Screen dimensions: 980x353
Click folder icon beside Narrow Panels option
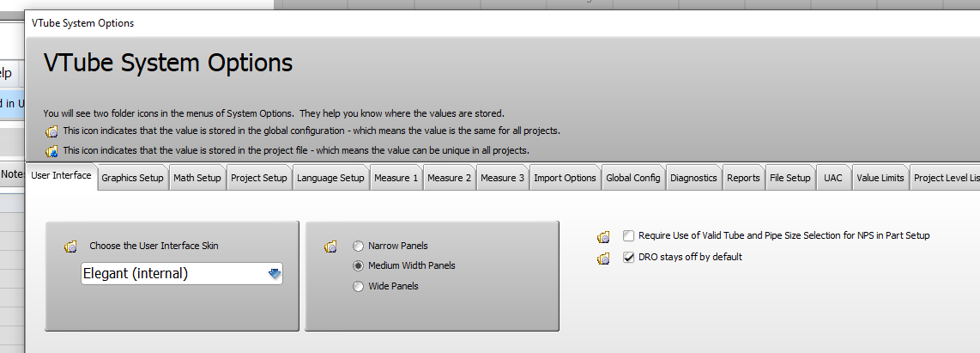click(330, 246)
